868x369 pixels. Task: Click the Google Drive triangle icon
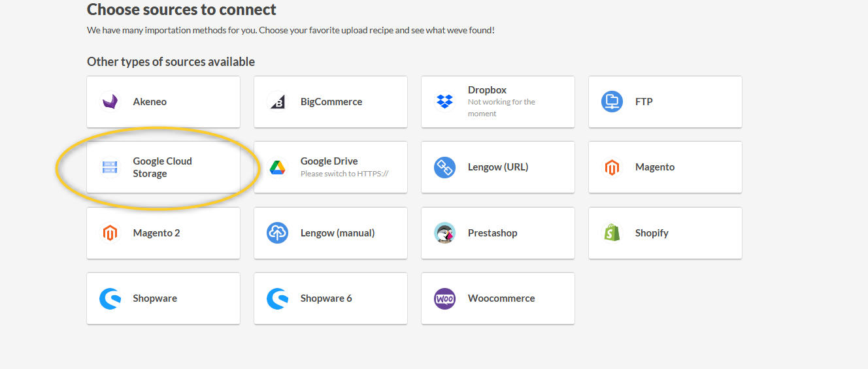277,168
